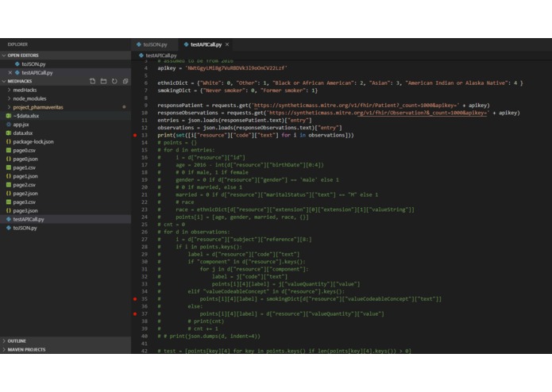Select the testAPICall.py editor tab
This screenshot has height=392, width=552.
click(207, 44)
